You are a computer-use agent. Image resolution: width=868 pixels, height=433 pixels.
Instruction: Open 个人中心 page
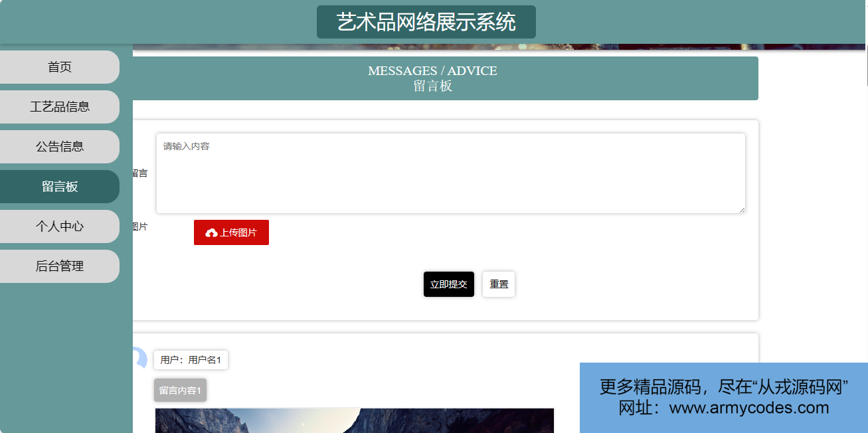point(60,226)
